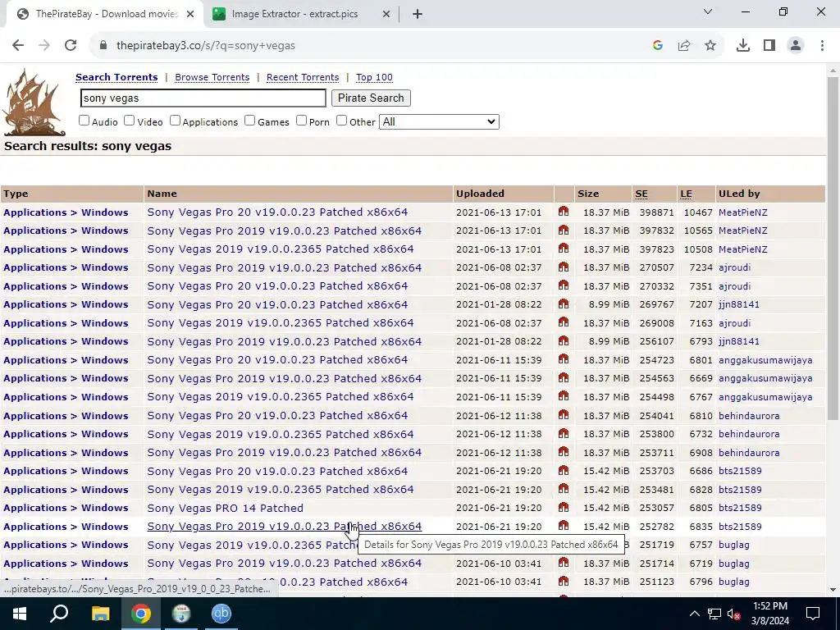Switch to the Image Extractor tab
The image size is (840, 630).
294,14
